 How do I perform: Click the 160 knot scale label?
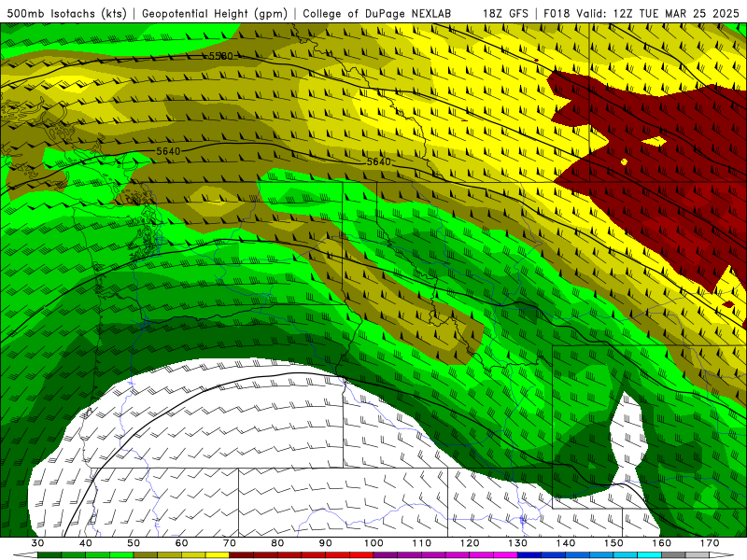[662, 543]
